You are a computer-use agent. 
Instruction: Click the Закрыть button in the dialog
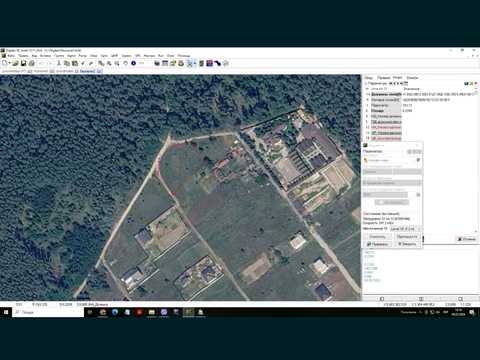[407, 244]
